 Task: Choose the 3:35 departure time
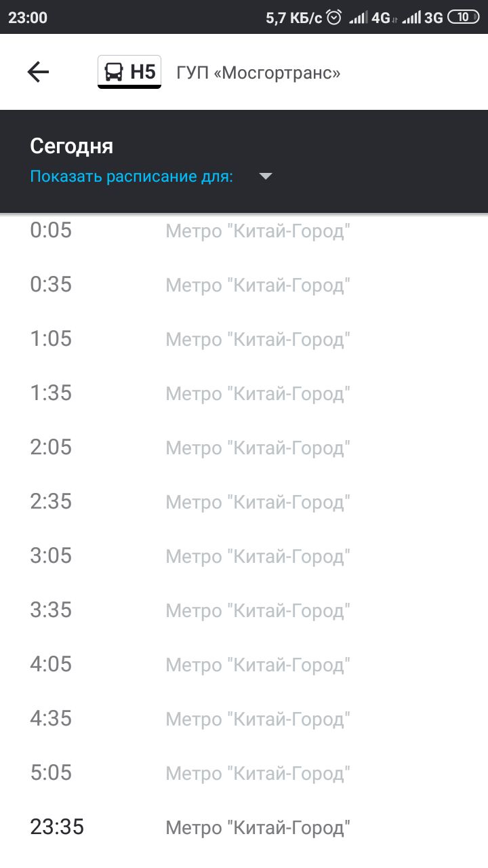point(51,610)
